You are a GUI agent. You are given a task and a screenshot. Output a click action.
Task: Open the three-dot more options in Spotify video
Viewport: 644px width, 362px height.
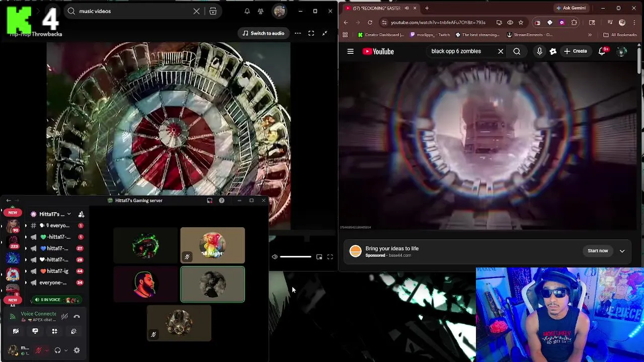click(298, 33)
